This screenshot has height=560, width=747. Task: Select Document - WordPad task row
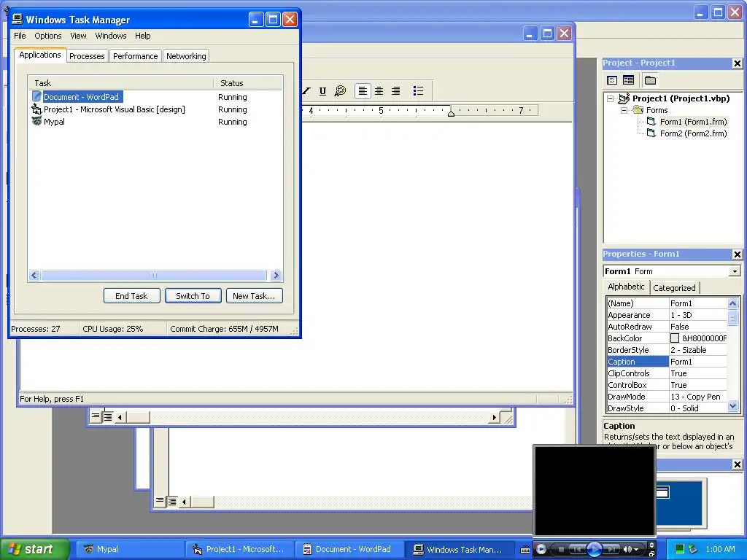click(x=155, y=97)
